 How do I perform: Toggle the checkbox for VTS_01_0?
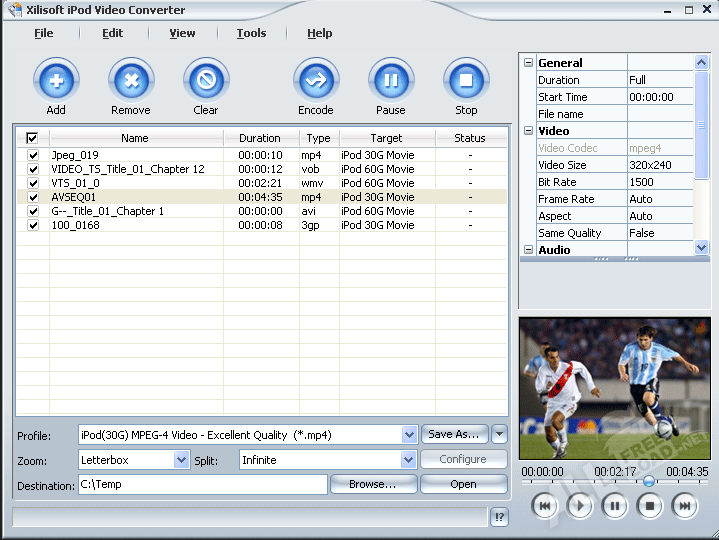[32, 183]
